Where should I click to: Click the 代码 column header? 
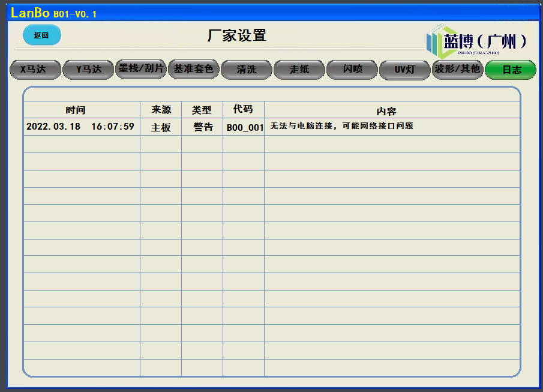243,110
